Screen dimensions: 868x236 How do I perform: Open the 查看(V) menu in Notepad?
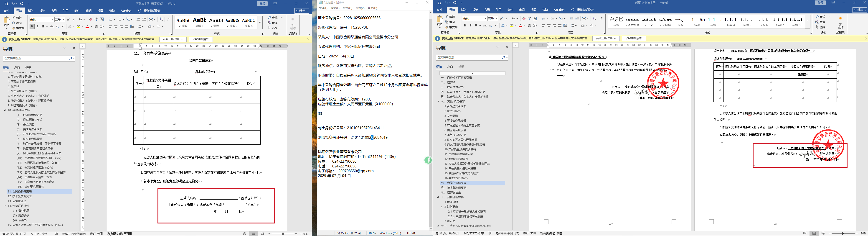tap(360, 8)
